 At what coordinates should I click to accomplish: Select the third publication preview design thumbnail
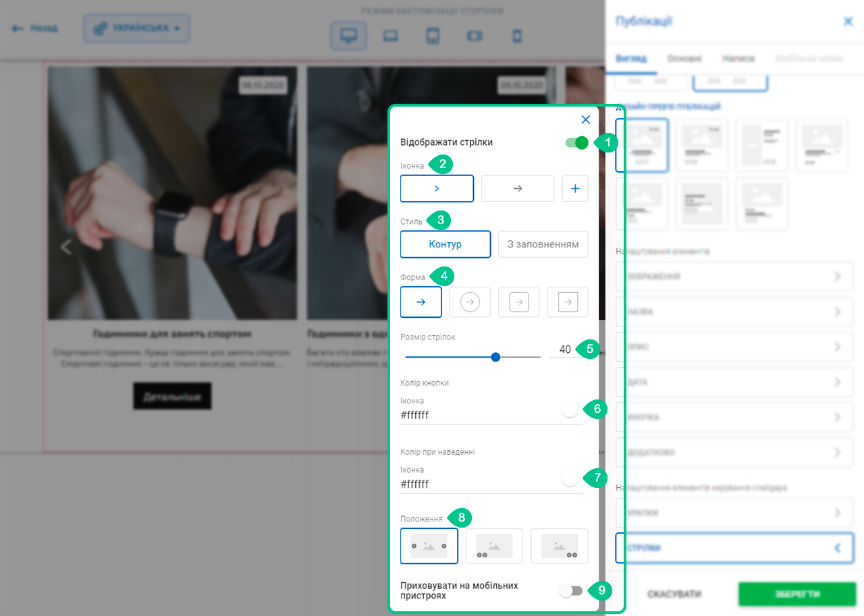762,145
